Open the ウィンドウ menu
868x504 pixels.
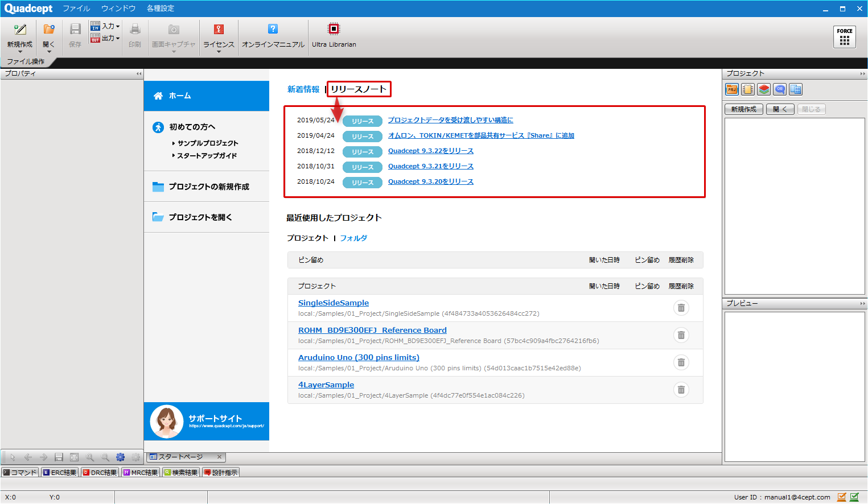click(x=118, y=8)
